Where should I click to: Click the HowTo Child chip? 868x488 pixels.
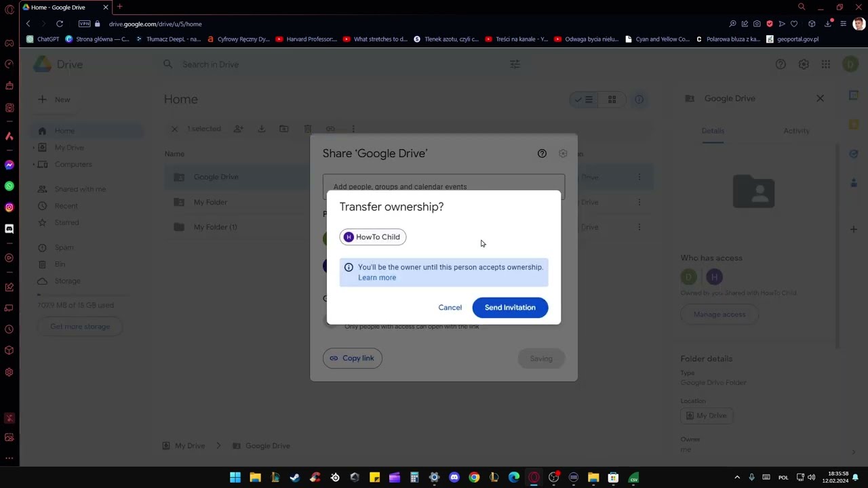[x=373, y=237]
